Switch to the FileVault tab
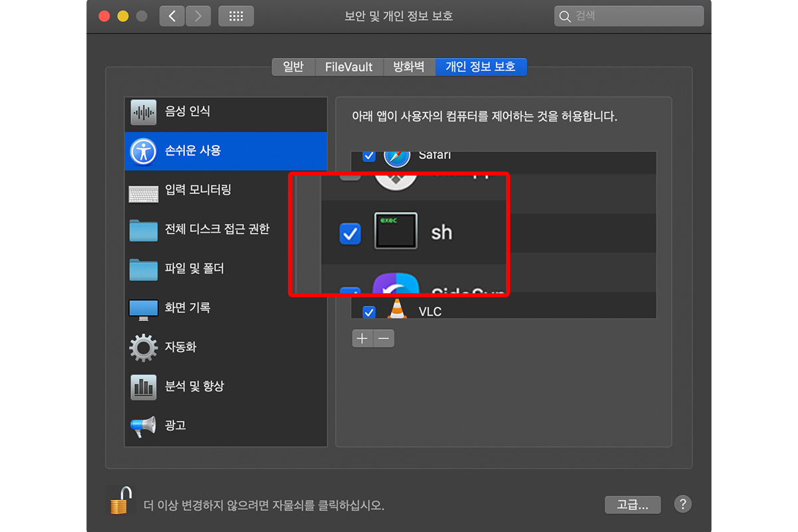798x532 pixels. 348,66
